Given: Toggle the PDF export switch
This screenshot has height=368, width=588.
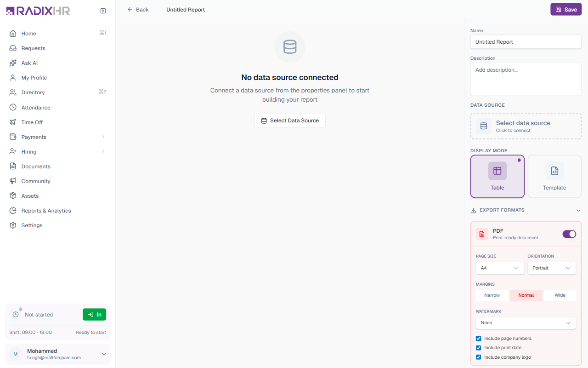Looking at the screenshot, I should [569, 234].
